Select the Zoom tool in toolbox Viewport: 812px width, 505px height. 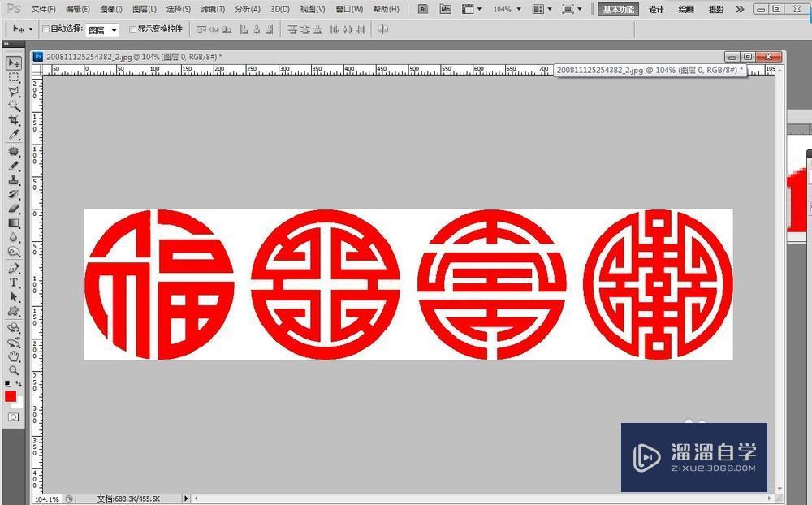14,370
